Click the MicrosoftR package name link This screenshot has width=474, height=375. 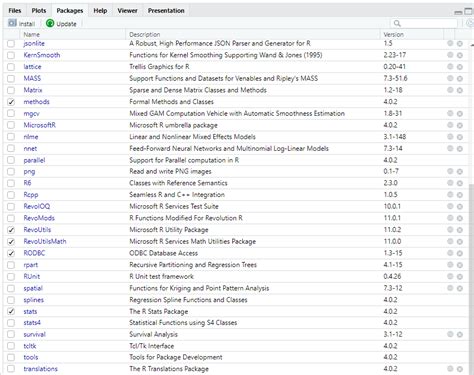39,125
